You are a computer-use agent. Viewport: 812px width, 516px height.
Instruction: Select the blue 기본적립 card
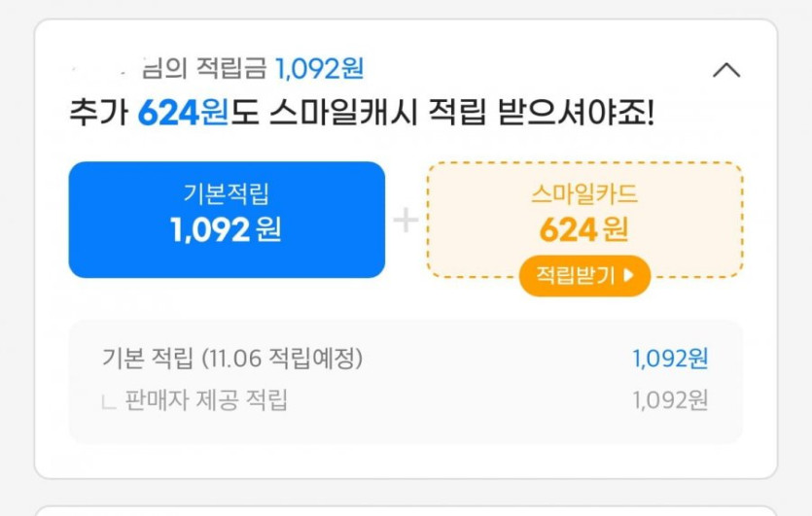tap(227, 220)
